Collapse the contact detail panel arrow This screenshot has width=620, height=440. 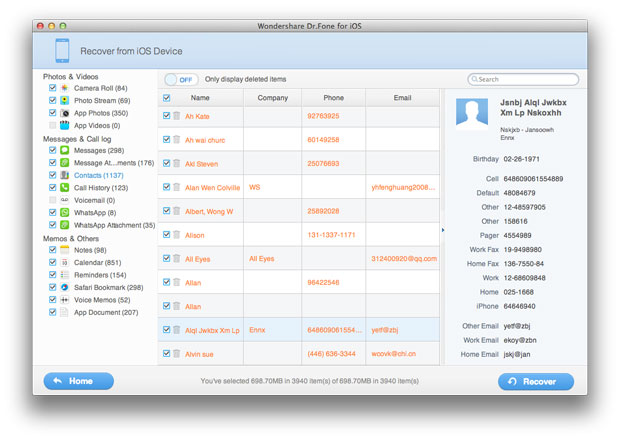tap(443, 230)
